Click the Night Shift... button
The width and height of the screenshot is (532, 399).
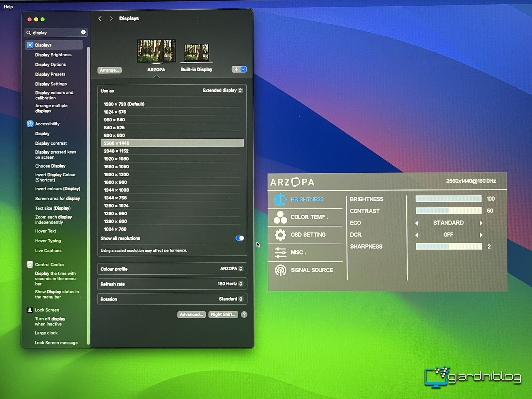223,315
